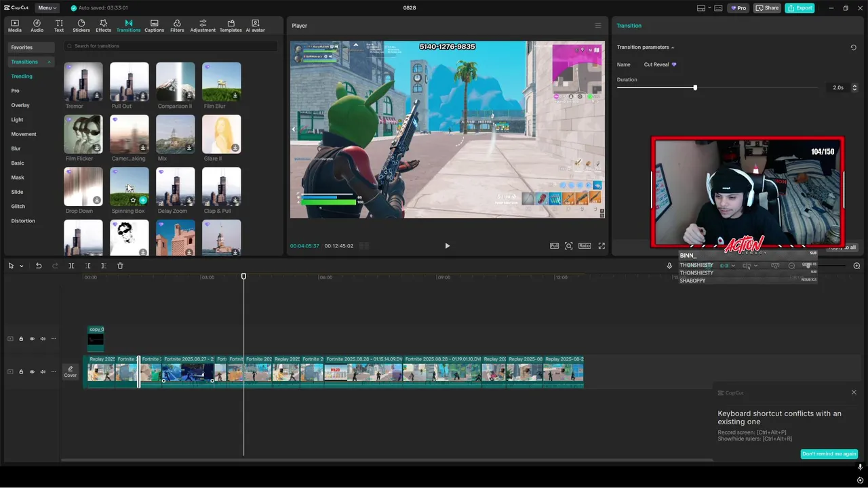Screen dimensions: 868x488
Task: Open the AI avatar tab
Action: click(x=255, y=26)
